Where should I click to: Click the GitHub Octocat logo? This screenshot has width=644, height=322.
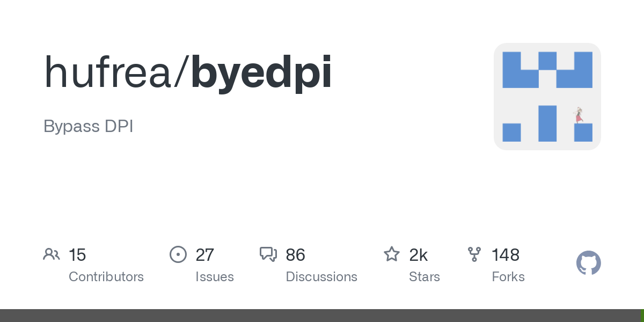point(589,263)
